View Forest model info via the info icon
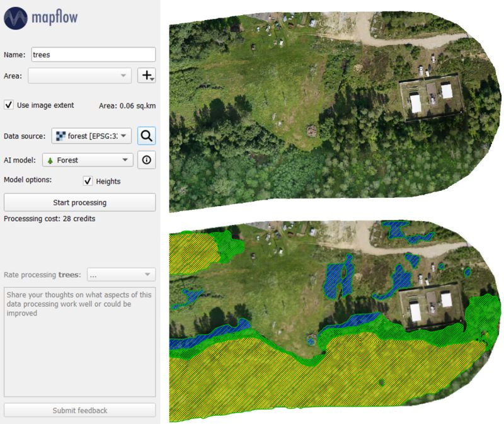 147,159
